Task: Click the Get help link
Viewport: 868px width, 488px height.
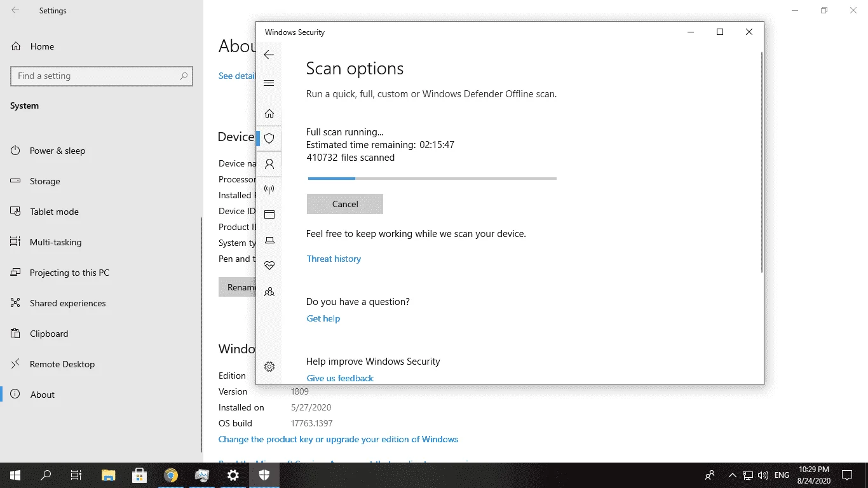Action: [x=323, y=318]
